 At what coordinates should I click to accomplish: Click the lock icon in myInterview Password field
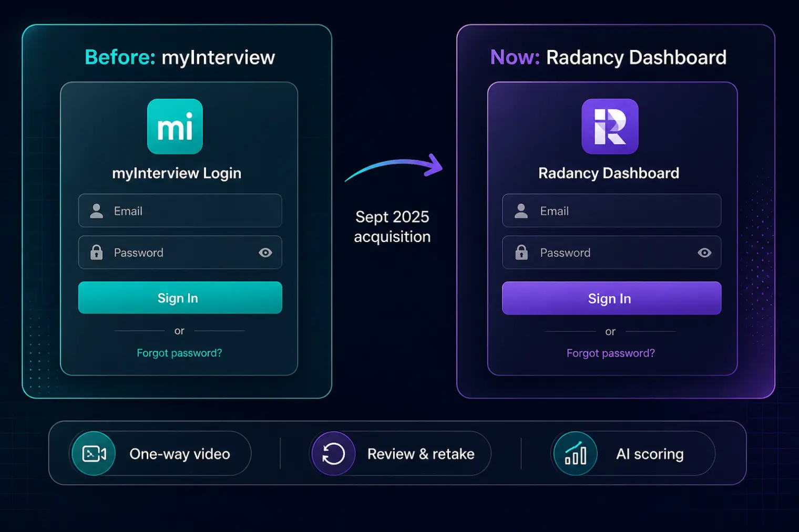[97, 253]
